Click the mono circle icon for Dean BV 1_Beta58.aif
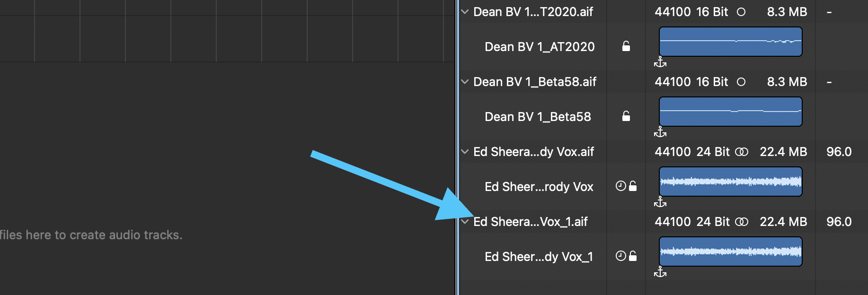 click(741, 82)
